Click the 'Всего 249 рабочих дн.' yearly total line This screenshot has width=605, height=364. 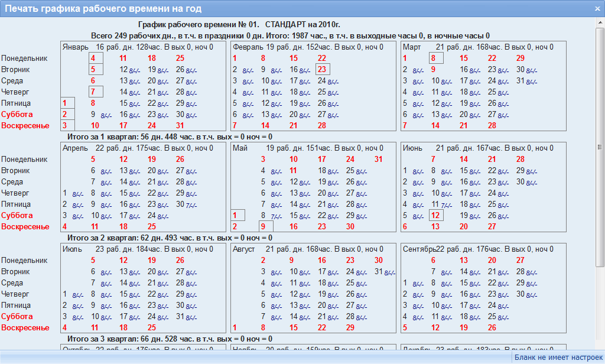point(290,36)
